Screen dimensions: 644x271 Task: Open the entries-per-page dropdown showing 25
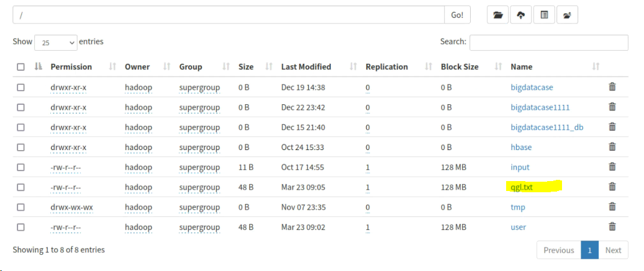click(56, 42)
